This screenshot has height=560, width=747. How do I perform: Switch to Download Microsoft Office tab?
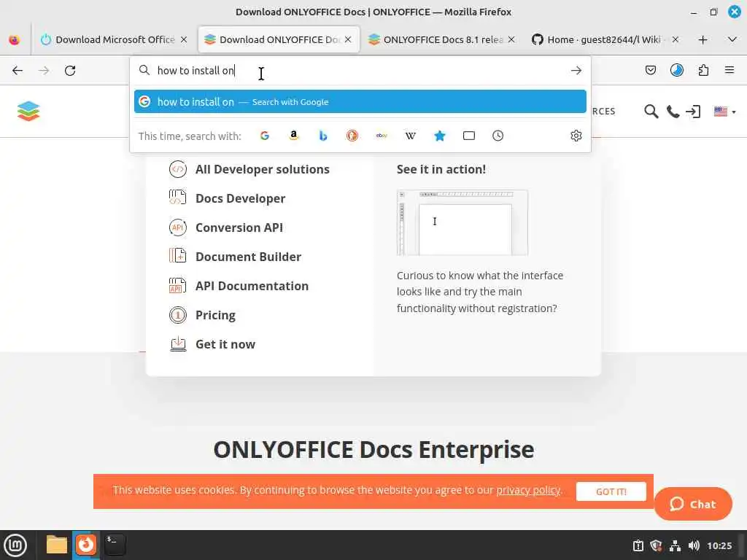108,39
